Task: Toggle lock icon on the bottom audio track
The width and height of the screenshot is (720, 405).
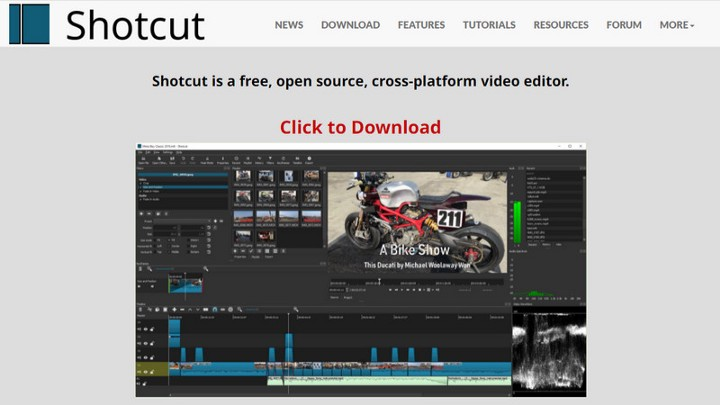Action: click(x=144, y=384)
